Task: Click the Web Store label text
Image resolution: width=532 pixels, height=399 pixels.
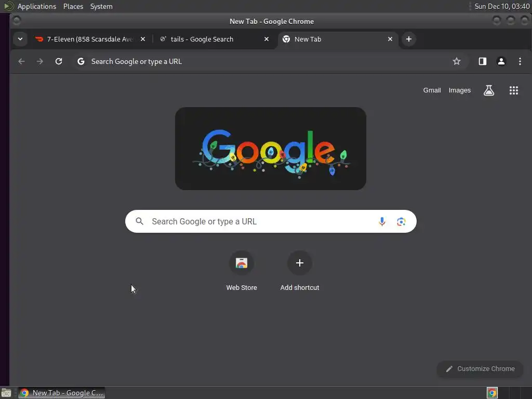Action: point(242,287)
